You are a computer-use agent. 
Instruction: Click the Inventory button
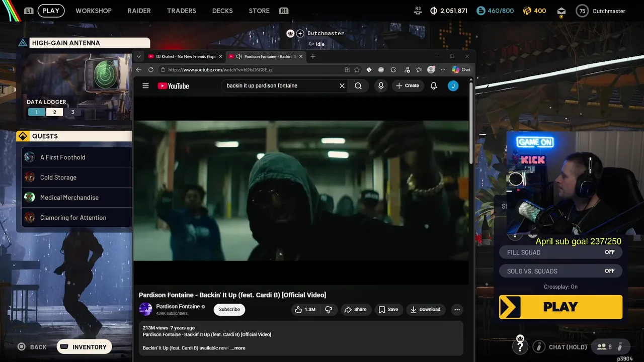[84, 347]
